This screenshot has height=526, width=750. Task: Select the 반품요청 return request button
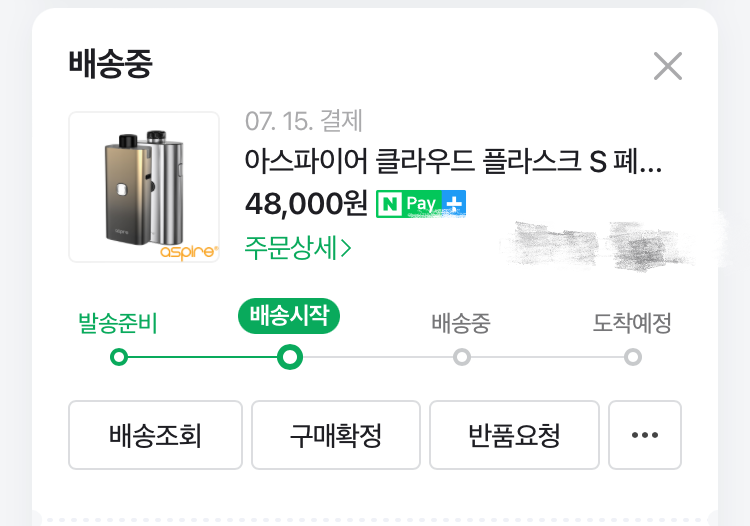pos(514,435)
